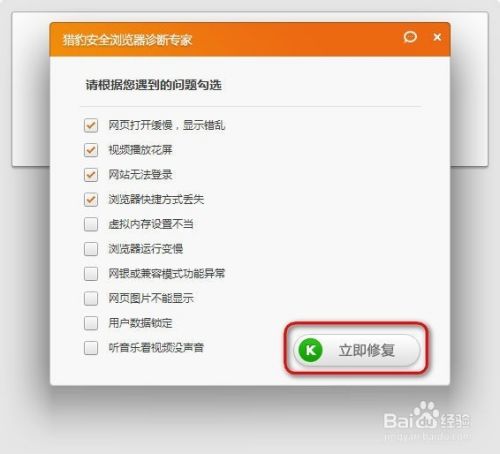Enable the 用户数据锁定 checkbox
The height and width of the screenshot is (454, 500).
pyautogui.click(x=91, y=323)
